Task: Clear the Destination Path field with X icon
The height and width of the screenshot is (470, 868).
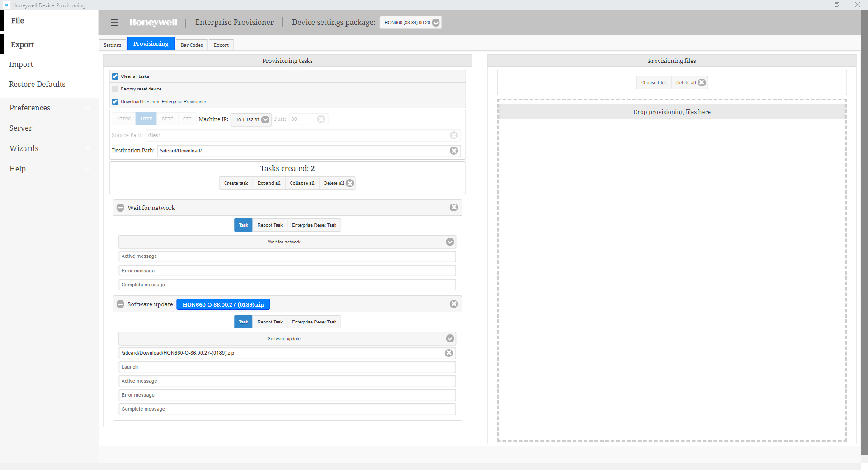Action: coord(453,151)
